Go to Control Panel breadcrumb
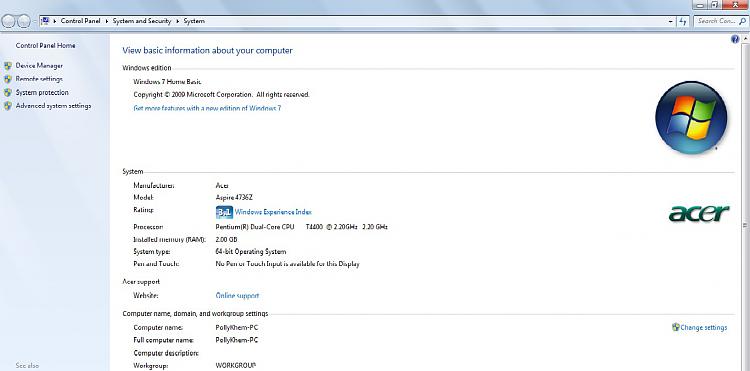Viewport: 750px width, 371px height. (x=80, y=21)
